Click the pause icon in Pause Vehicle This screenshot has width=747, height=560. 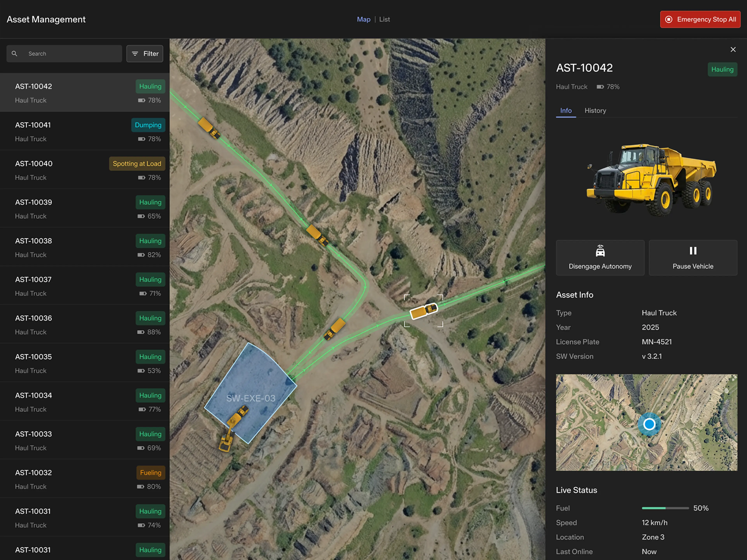click(693, 251)
